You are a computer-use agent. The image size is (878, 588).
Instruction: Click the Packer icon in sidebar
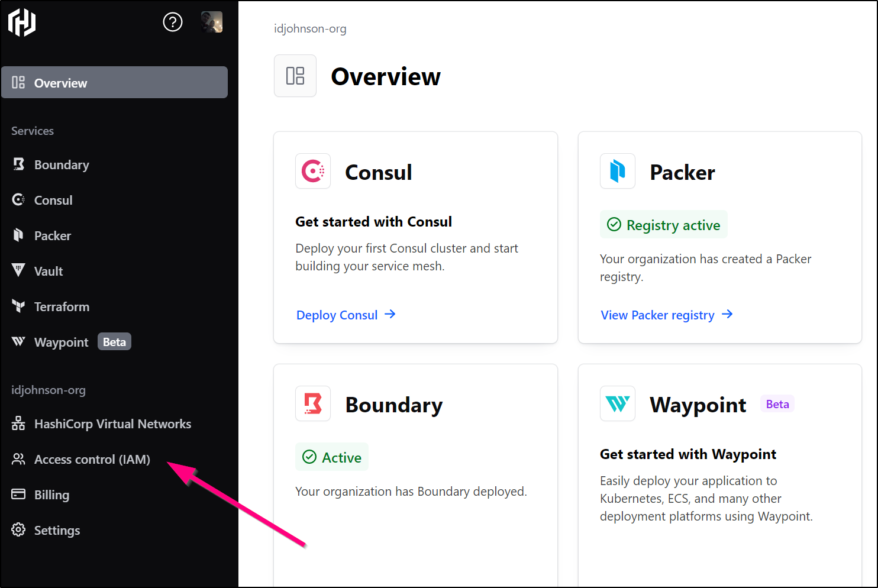pyautogui.click(x=18, y=235)
